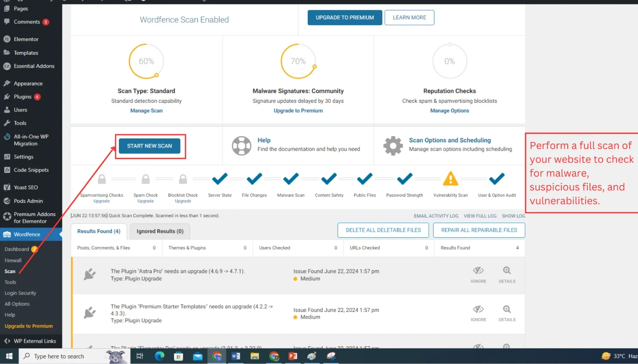The width and height of the screenshot is (638, 364).
Task: Click the Blocklist Check lock icon
Action: pos(183,179)
